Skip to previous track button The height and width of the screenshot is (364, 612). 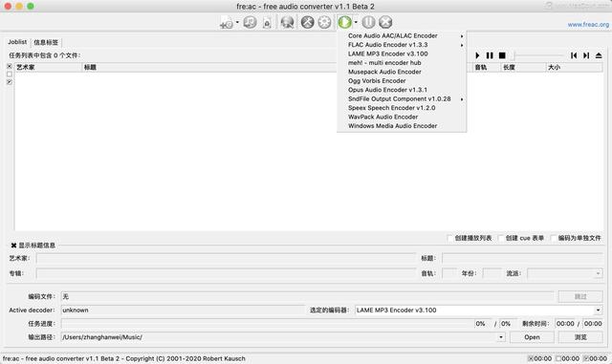pyautogui.click(x=574, y=55)
